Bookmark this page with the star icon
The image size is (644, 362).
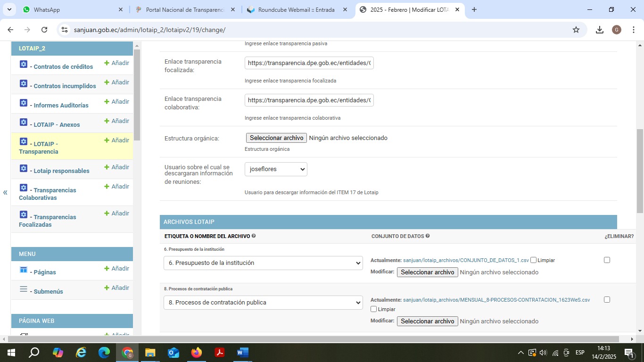point(576,30)
